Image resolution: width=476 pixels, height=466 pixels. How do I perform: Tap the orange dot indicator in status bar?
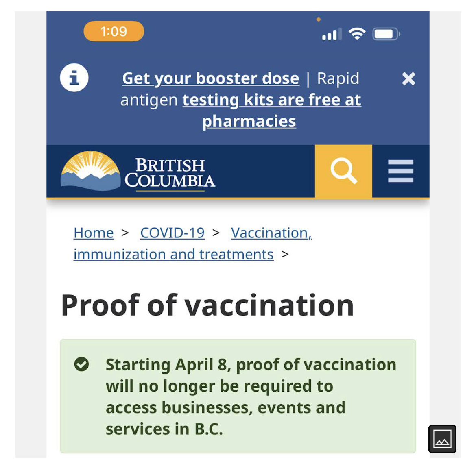[319, 20]
